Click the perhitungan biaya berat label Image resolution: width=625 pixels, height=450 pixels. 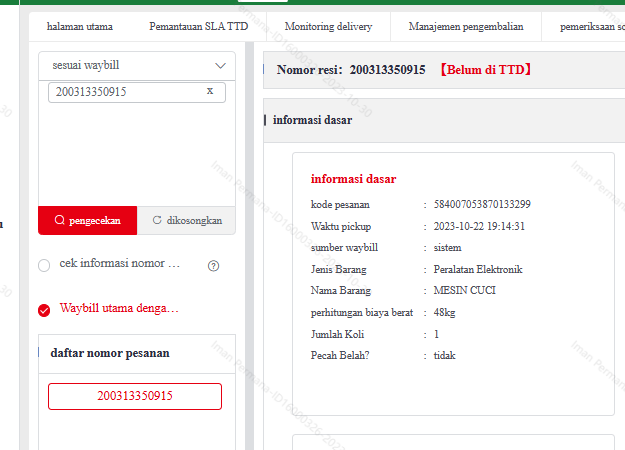(362, 312)
